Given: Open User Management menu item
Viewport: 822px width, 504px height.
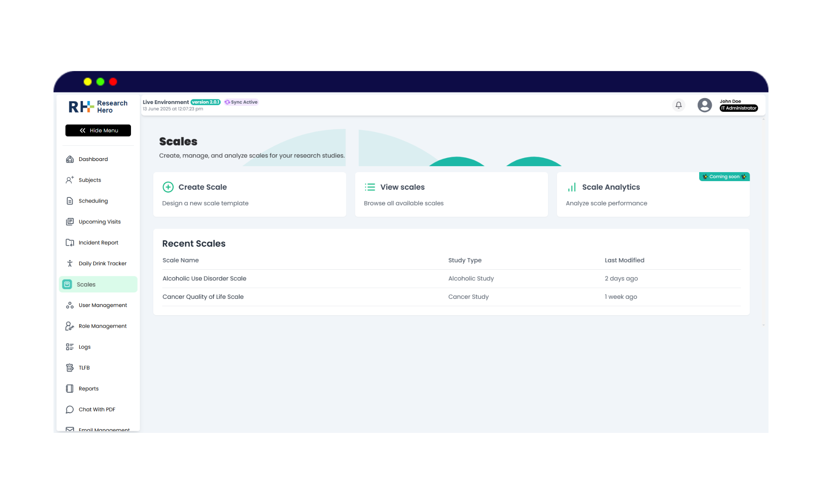Looking at the screenshot, I should pyautogui.click(x=98, y=305).
